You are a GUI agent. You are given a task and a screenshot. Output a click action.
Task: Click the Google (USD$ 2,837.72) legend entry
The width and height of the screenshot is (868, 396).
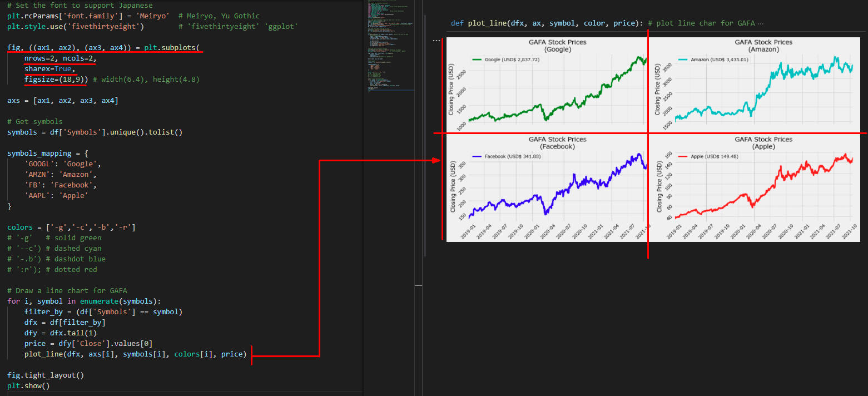tap(506, 60)
